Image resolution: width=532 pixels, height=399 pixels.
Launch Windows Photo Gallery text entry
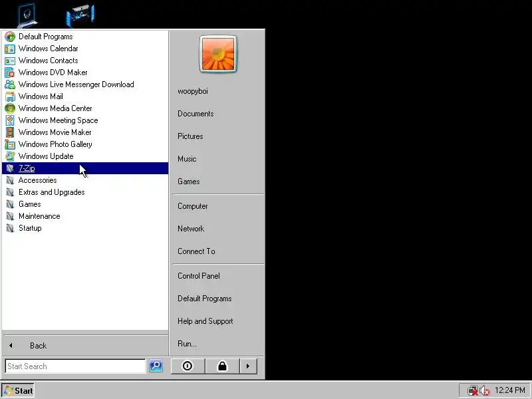coord(55,144)
